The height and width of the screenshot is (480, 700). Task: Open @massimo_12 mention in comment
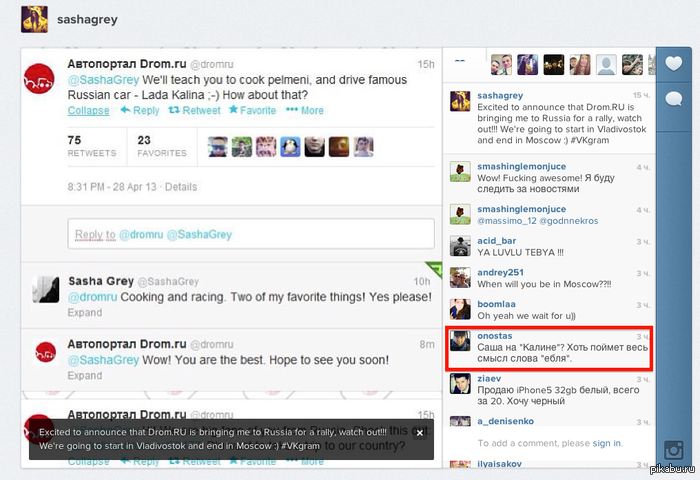pyautogui.click(x=505, y=221)
